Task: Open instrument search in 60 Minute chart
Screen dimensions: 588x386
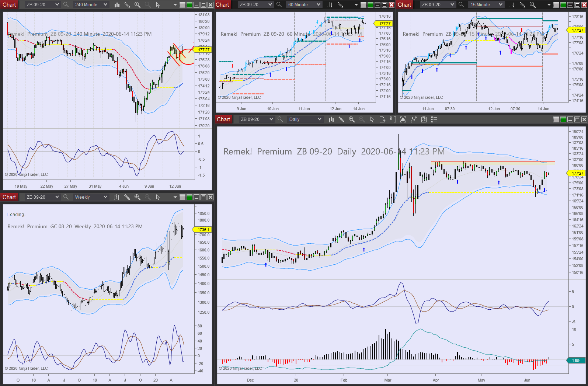Action: [279, 5]
